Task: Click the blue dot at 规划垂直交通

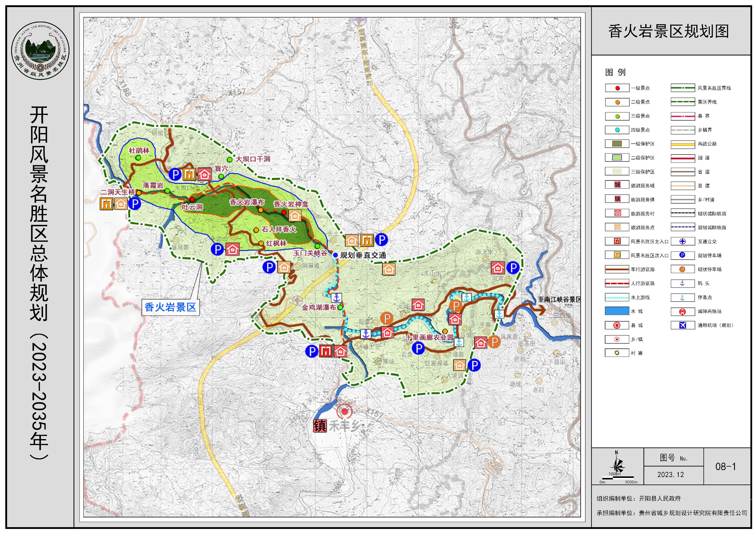Action: coord(335,255)
